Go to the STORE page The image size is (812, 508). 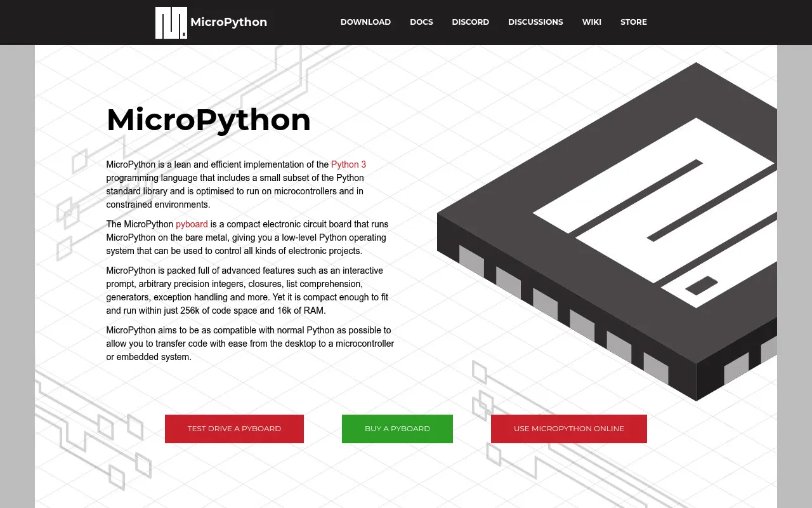[634, 22]
